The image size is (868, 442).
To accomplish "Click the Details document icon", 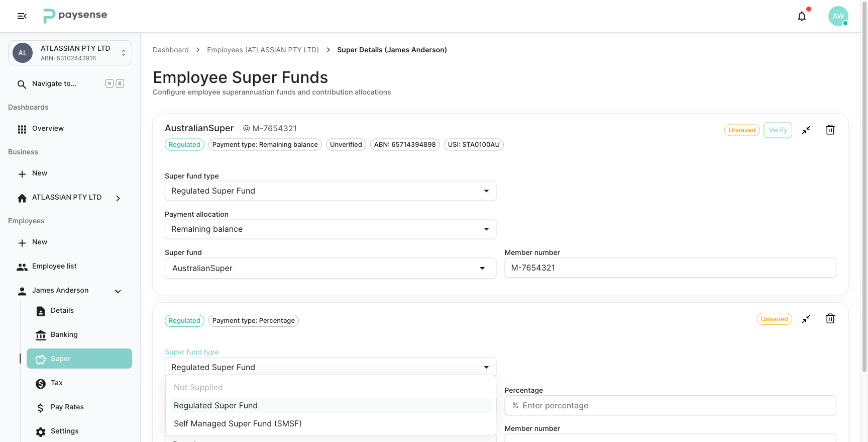I will tap(41, 311).
